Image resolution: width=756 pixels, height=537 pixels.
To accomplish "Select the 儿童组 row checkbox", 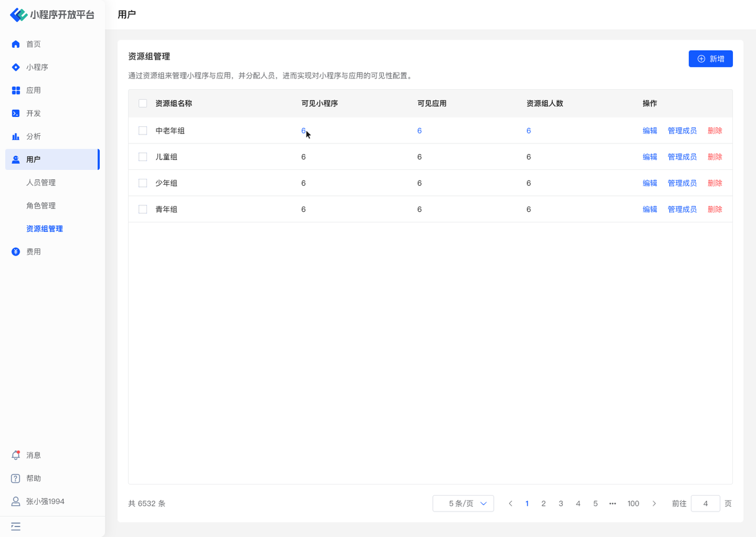I will tap(143, 157).
